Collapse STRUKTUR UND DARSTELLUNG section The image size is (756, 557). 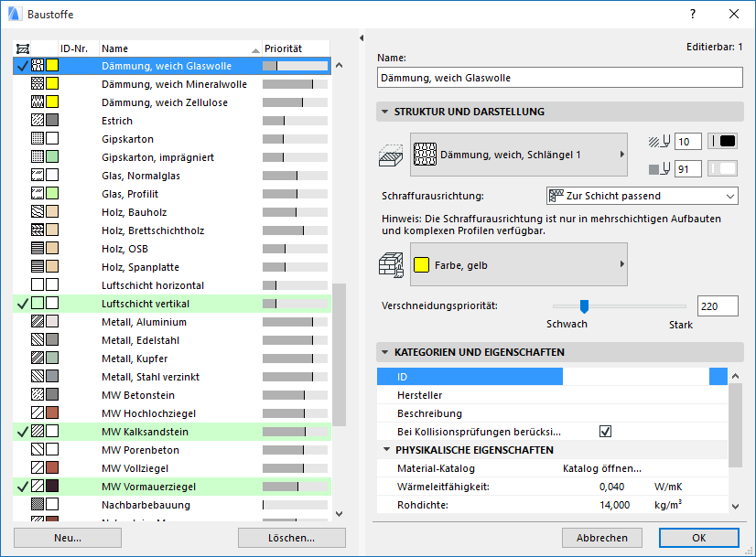tap(384, 112)
